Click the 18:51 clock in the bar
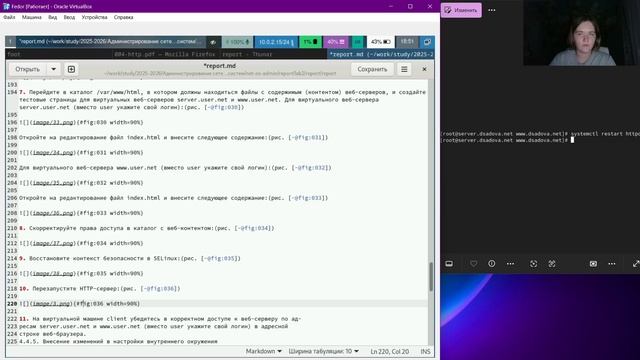The height and width of the screenshot is (360, 640). (x=407, y=42)
